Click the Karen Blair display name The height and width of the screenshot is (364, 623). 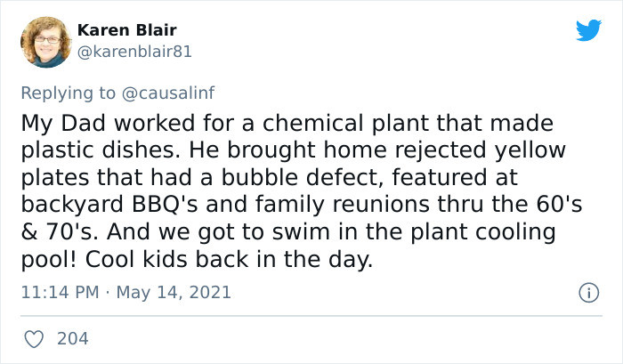tap(126, 30)
